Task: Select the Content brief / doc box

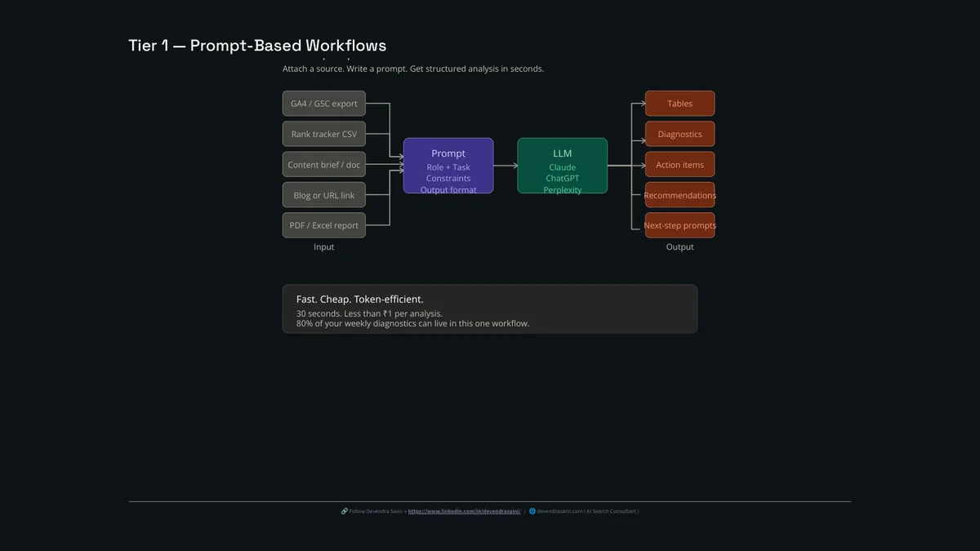Action: coord(323,164)
